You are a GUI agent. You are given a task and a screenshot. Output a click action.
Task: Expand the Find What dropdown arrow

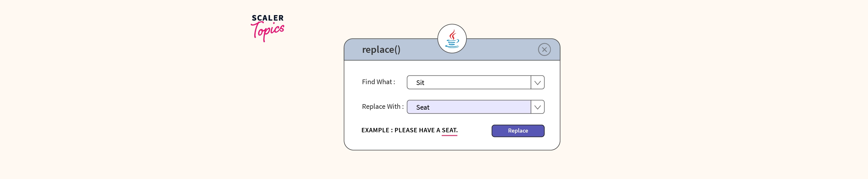(x=537, y=83)
